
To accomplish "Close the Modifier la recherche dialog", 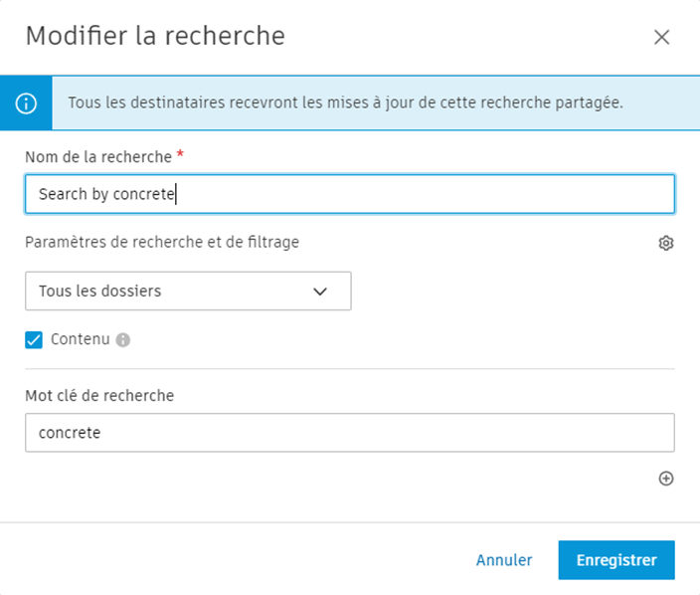I will (x=662, y=38).
